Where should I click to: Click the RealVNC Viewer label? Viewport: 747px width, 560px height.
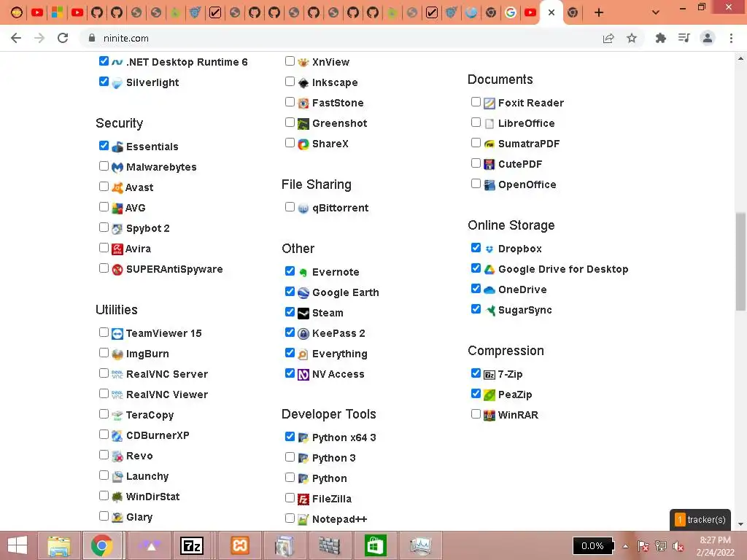click(167, 394)
